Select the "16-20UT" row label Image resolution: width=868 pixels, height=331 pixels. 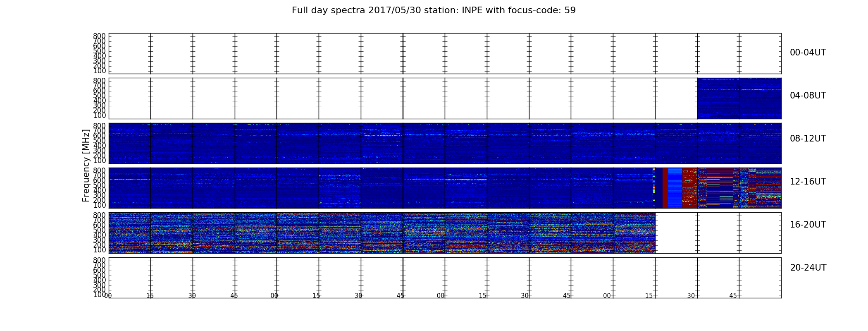tap(808, 225)
